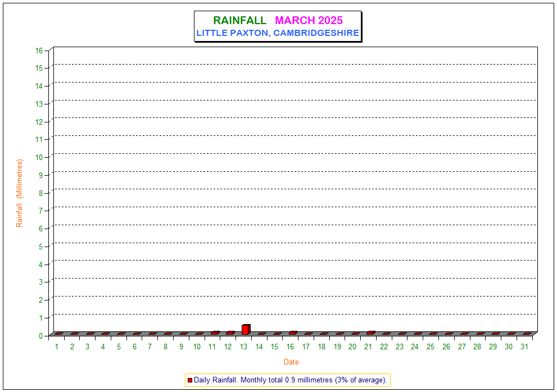Click date label 31 on x-axis

point(524,347)
